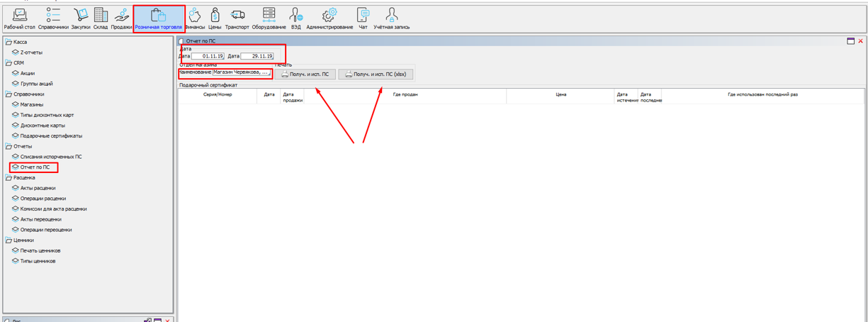
Task: Open the Цены price tag section
Action: [215, 17]
